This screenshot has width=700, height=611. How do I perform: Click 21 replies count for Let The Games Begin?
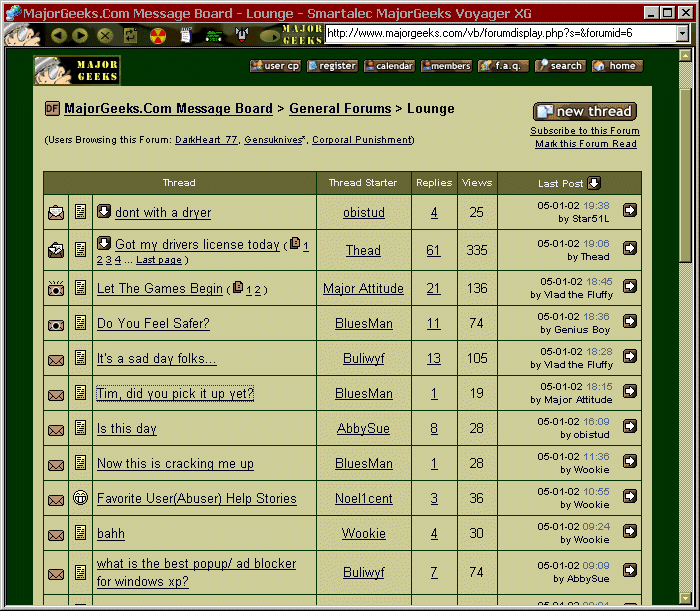[433, 288]
